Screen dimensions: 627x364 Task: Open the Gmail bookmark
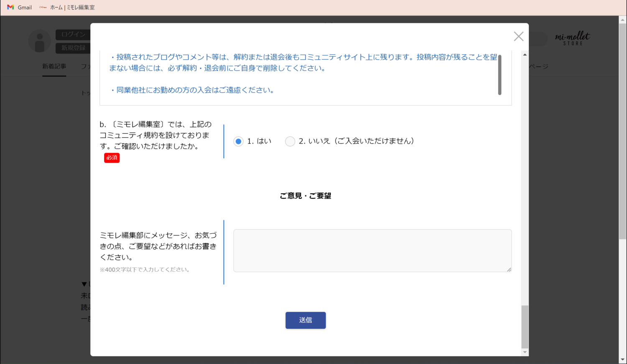pyautogui.click(x=20, y=8)
